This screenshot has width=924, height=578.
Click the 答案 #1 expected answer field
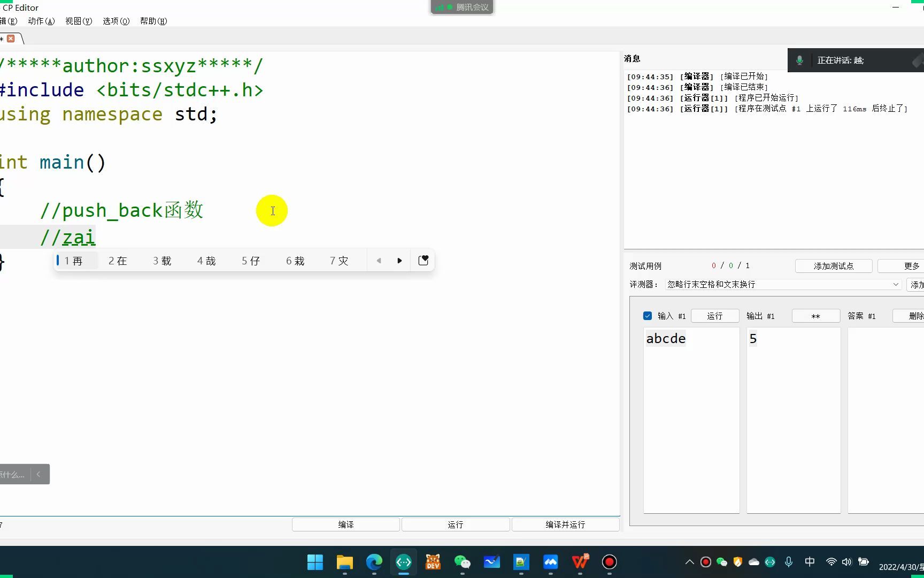point(886,420)
